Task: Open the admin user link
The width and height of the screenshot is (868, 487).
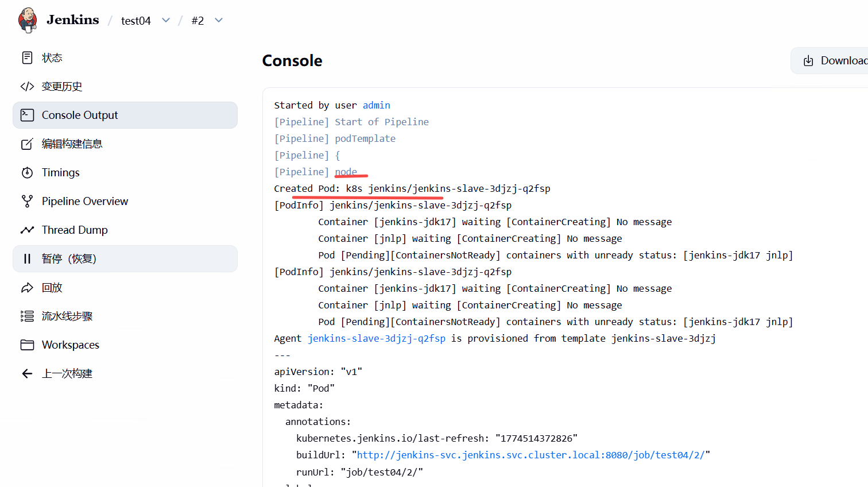Action: (x=377, y=105)
